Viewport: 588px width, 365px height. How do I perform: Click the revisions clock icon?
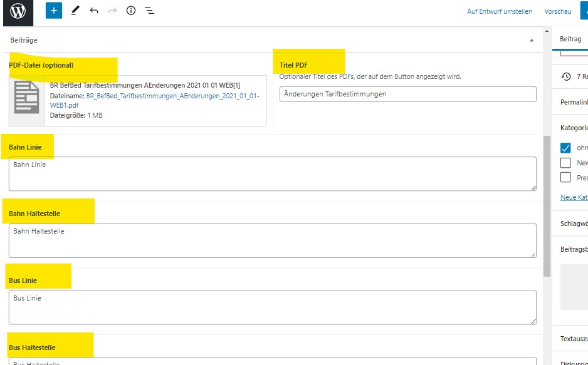coord(566,76)
